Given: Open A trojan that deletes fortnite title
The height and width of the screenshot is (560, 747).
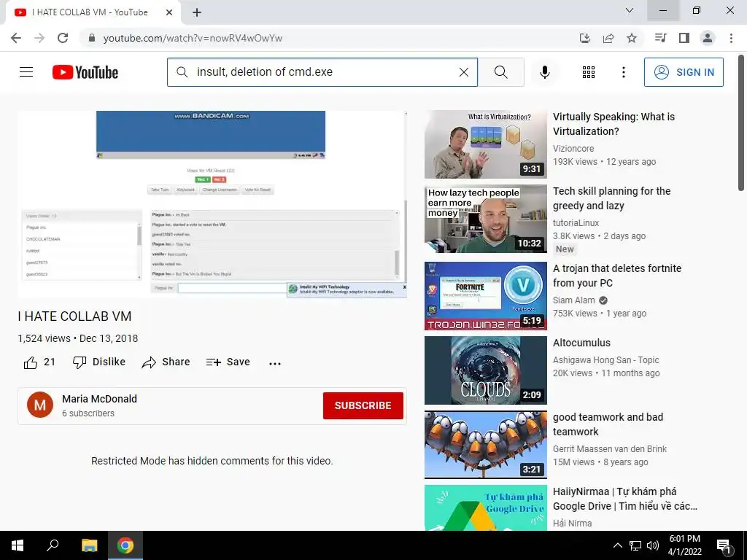Looking at the screenshot, I should tap(617, 275).
